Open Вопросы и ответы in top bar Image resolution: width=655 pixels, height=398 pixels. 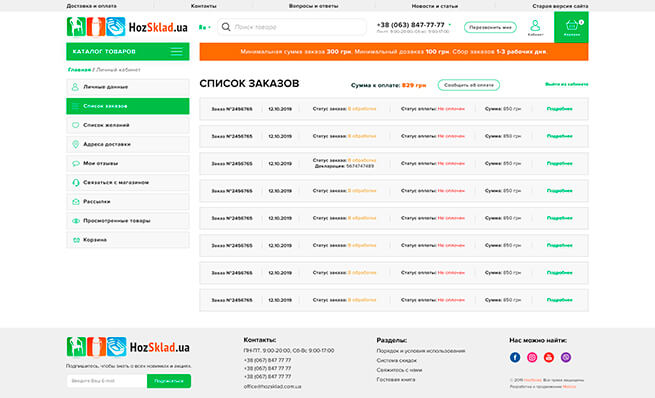tap(313, 6)
